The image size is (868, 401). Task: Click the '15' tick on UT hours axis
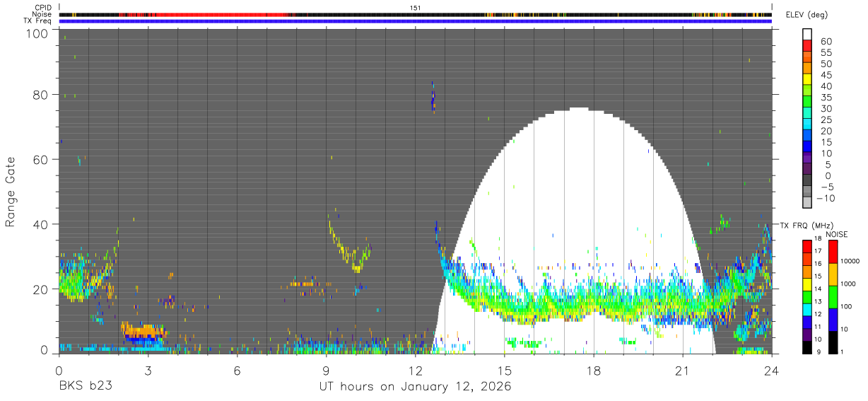(x=504, y=371)
